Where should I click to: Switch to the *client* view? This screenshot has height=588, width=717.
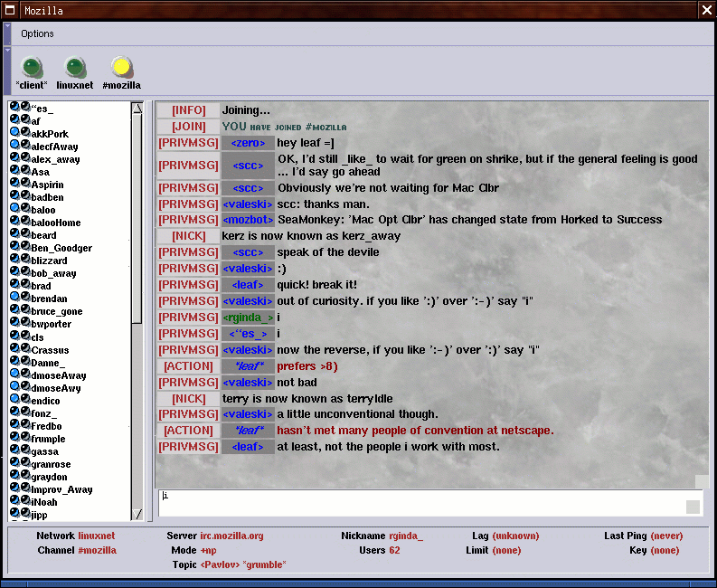tap(32, 73)
